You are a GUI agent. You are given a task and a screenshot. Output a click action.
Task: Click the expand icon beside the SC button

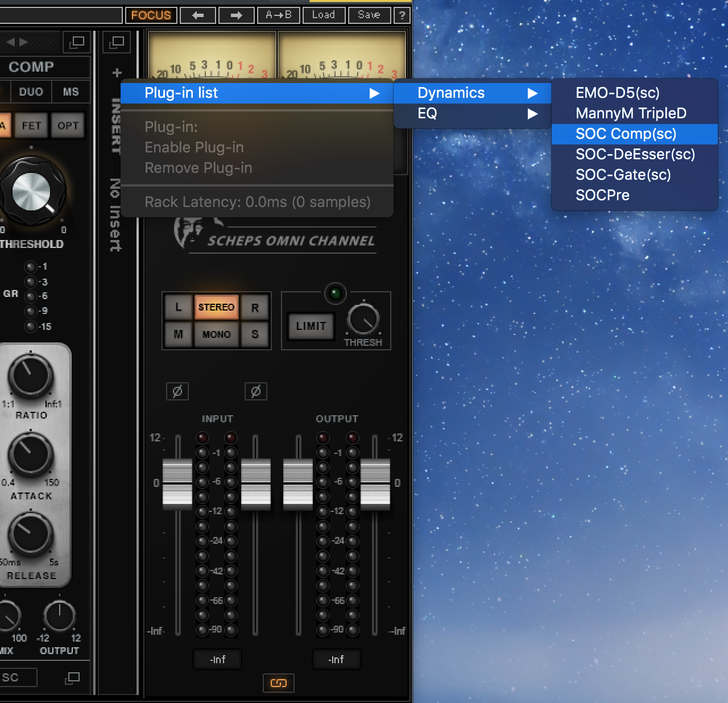point(72,677)
